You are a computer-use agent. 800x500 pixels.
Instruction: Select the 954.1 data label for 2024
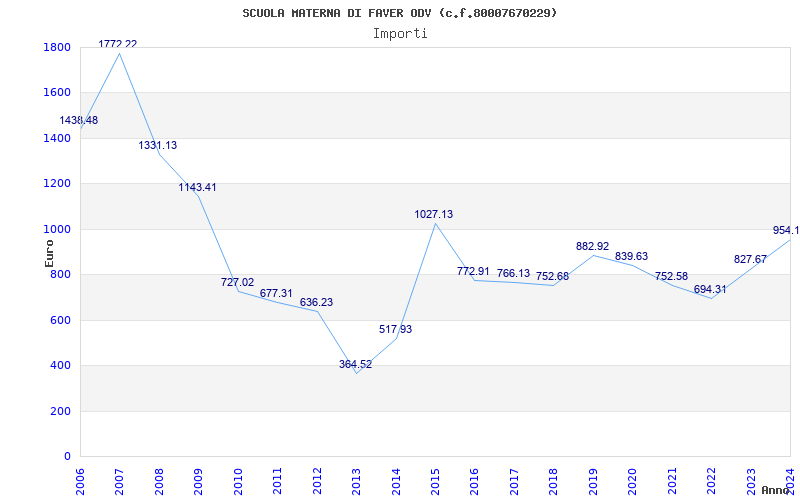click(785, 230)
